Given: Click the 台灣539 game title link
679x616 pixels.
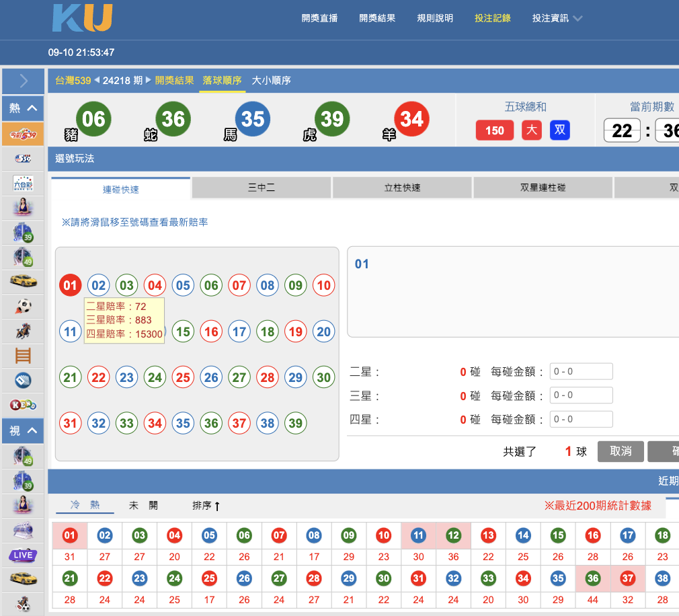Looking at the screenshot, I should coord(73,81).
